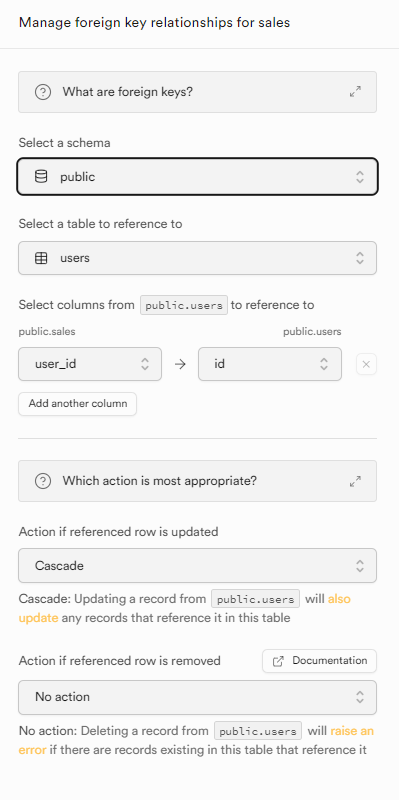
Task: Open the user_id source column dropdown
Action: click(x=90, y=364)
